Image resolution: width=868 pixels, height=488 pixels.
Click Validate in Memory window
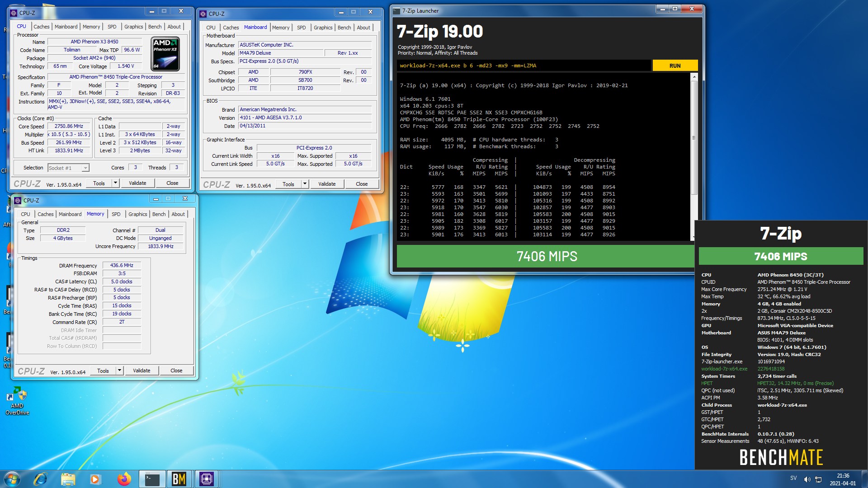(142, 371)
